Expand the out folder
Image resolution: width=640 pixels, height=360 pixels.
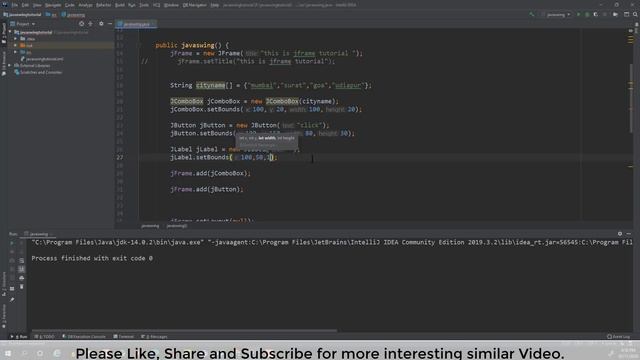[x=16, y=45]
